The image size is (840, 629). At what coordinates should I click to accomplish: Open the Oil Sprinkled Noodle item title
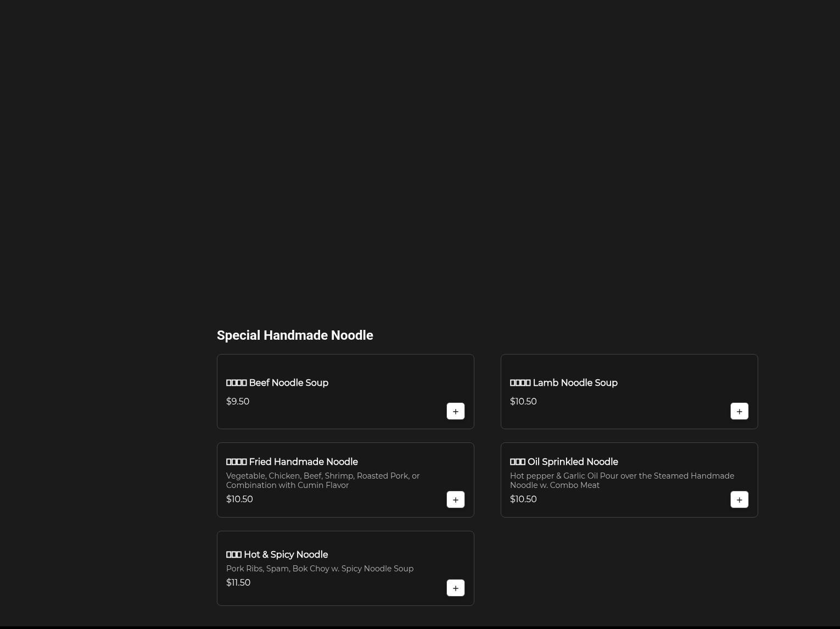(x=564, y=462)
